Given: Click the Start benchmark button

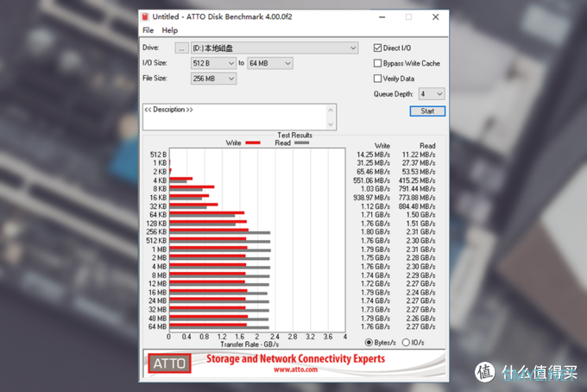Looking at the screenshot, I should click(x=427, y=111).
